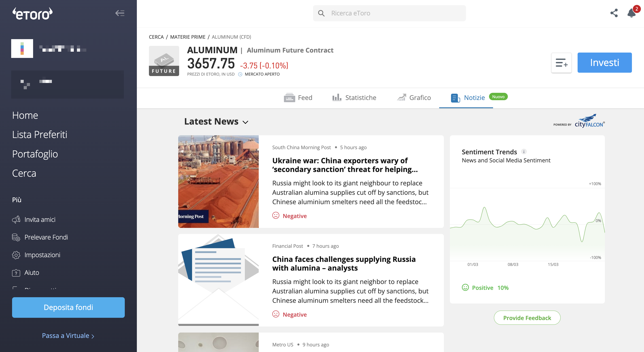The height and width of the screenshot is (352, 644).
Task: Click the Investi button
Action: (x=604, y=62)
